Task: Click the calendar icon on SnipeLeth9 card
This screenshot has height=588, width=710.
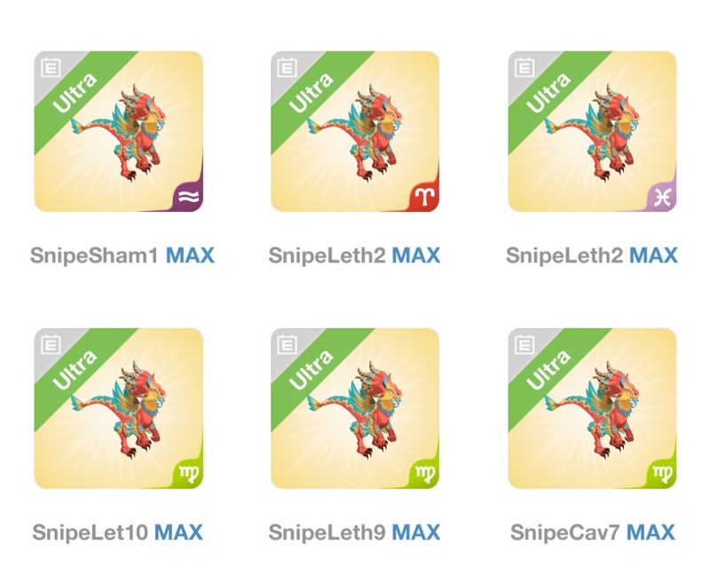Action: coord(287,345)
